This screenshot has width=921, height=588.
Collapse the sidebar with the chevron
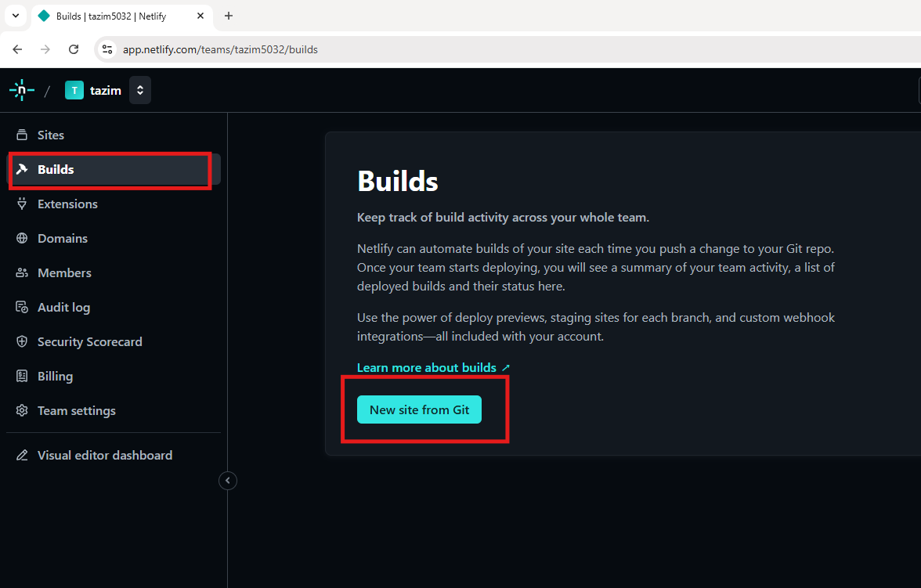[228, 481]
